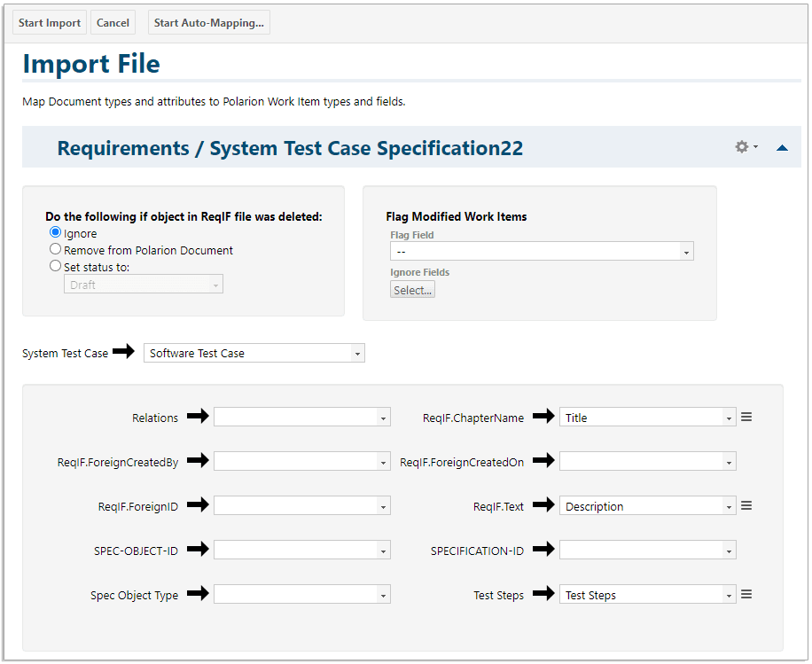Screen dimensions: 812x664
Task: Open the ReqIF.Text Description dropdown
Action: (647, 506)
